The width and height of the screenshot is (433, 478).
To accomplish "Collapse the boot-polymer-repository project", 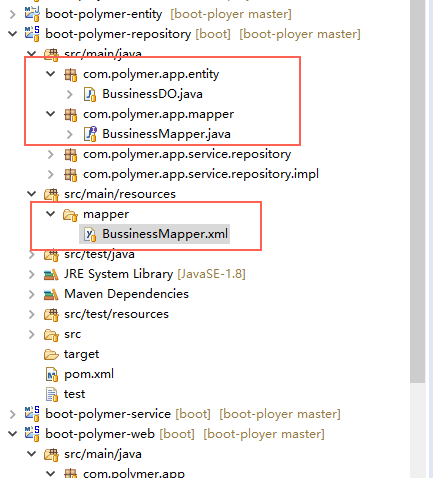I will 12,34.
